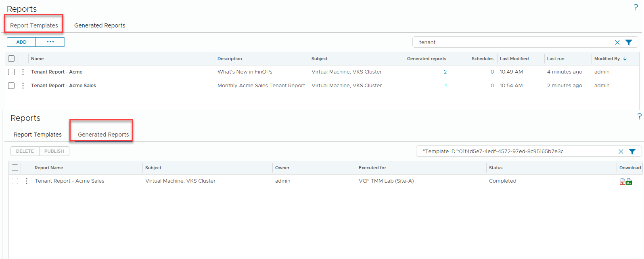Select the checkbox for the VCF TMM Lab report row
The height and width of the screenshot is (259, 644).
tap(15, 181)
